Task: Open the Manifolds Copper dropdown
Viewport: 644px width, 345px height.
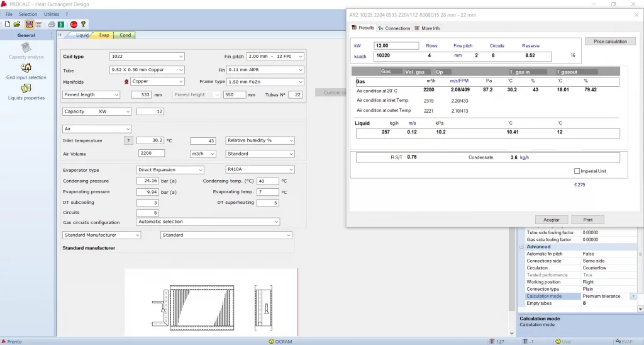Action: pos(157,81)
